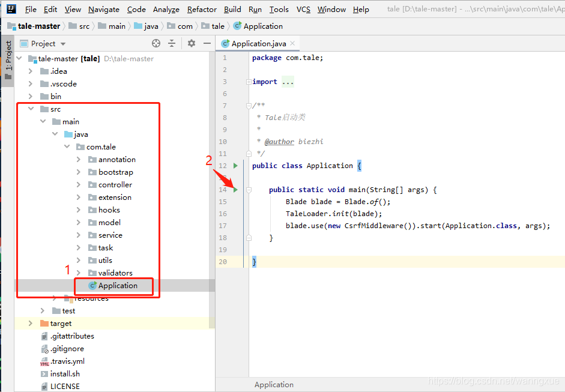Screen dimensions: 565x392
Task: Open the View menu
Action: [73, 10]
